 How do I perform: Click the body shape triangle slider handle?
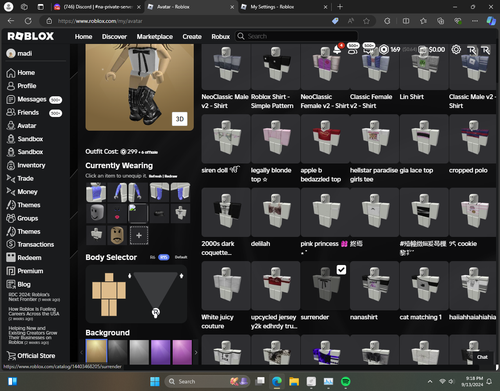click(x=156, y=313)
